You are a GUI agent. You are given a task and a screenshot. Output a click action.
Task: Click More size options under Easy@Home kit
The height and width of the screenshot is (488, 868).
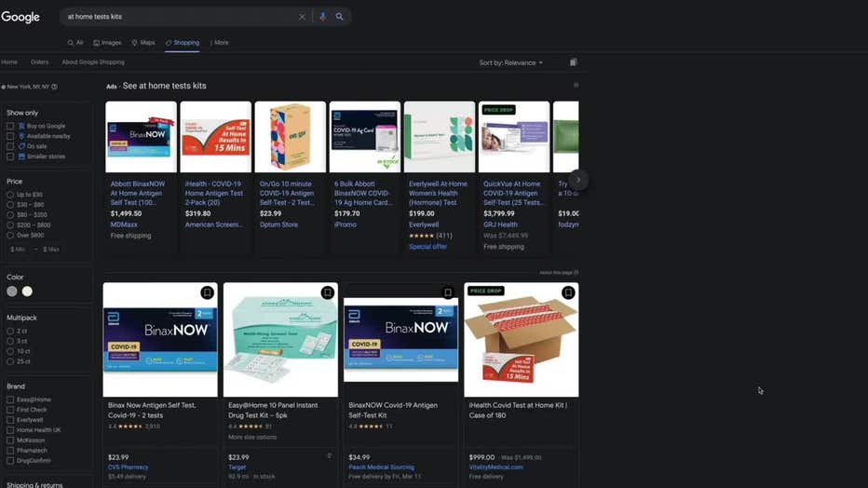(252, 437)
